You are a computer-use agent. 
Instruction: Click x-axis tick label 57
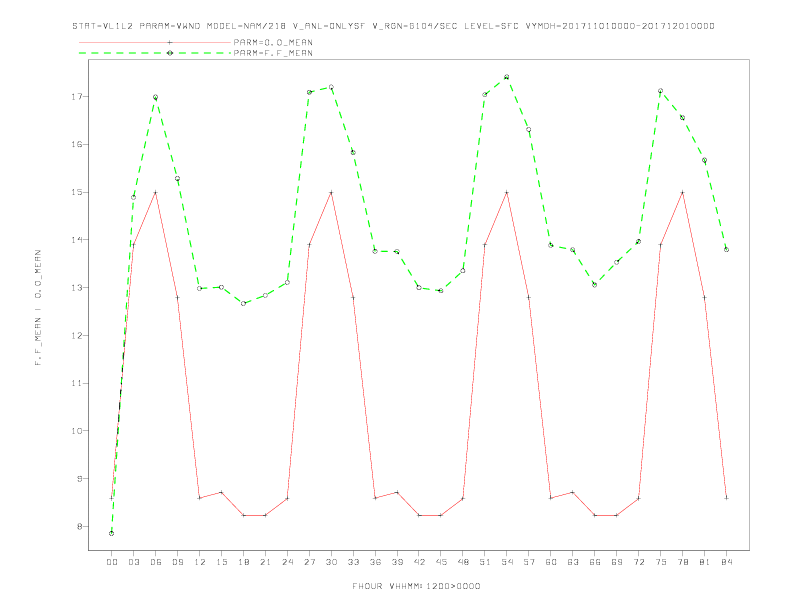coord(529,562)
